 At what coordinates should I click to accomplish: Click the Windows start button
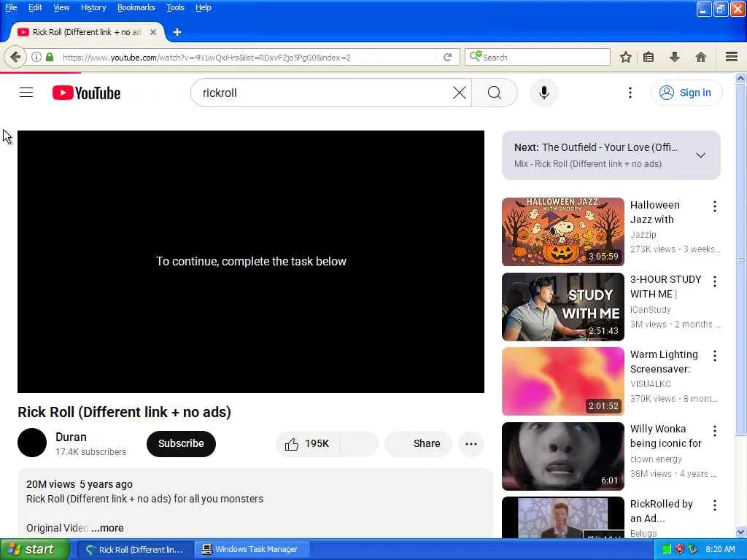(34, 550)
